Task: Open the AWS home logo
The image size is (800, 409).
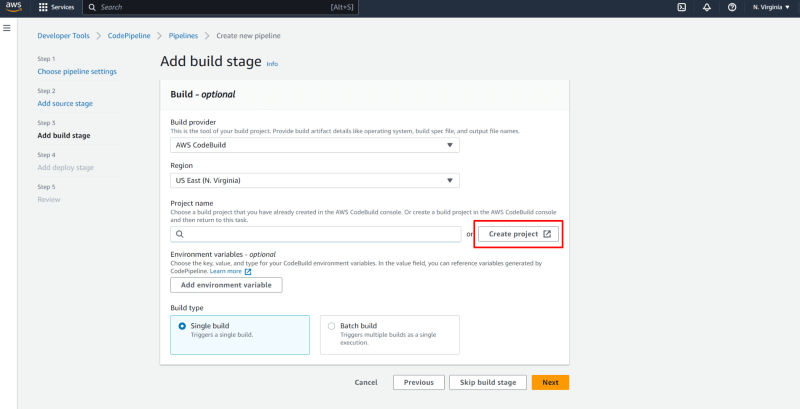Action: point(14,7)
